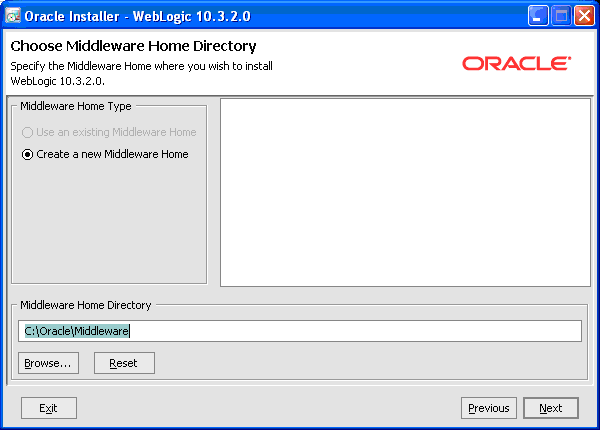Viewport: 600px width, 430px height.
Task: Select Use an existing Middleware Home option
Action: 109,132
